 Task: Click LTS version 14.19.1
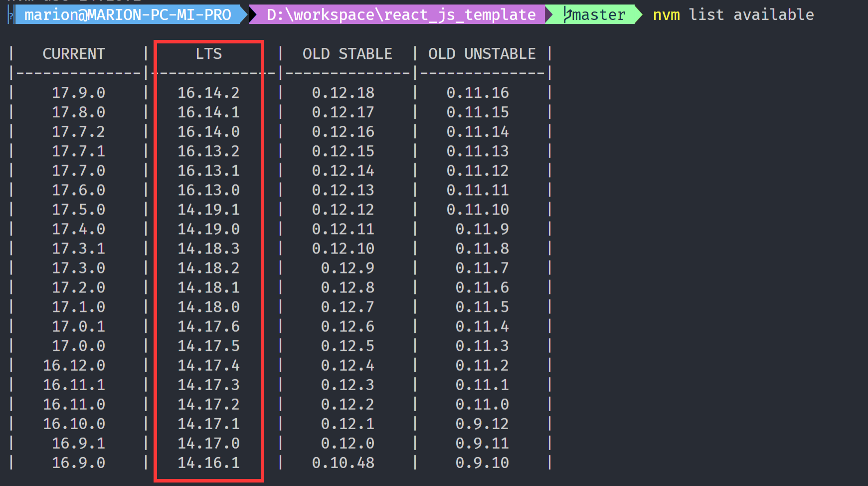(208, 210)
